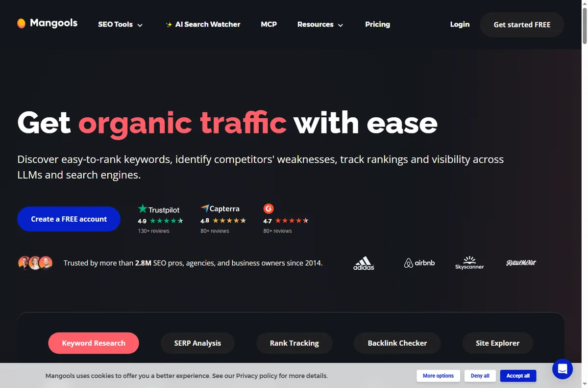588x388 pixels.
Task: Click the Capterra rating badge
Action: [223, 219]
